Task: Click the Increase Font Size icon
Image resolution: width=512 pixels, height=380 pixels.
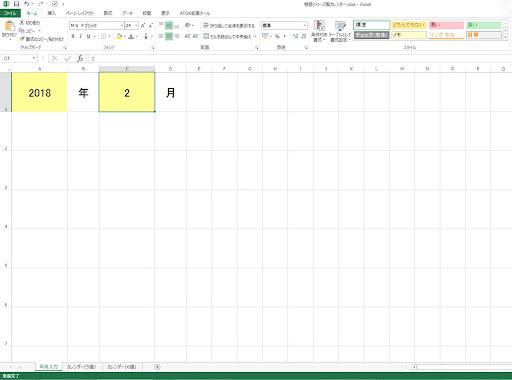Action: click(143, 25)
